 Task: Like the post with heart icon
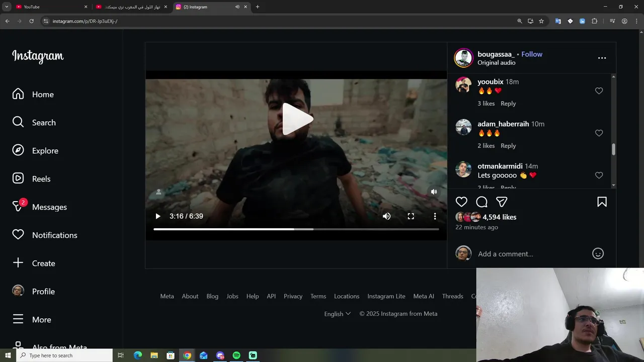[461, 202]
